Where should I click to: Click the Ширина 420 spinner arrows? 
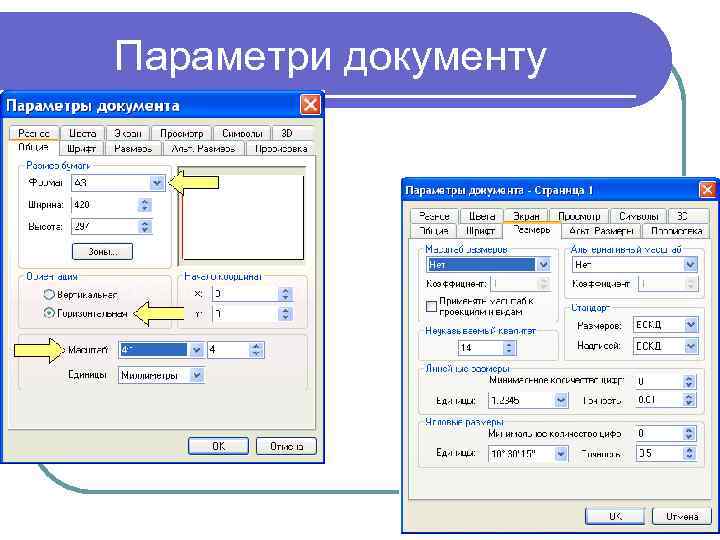point(145,205)
